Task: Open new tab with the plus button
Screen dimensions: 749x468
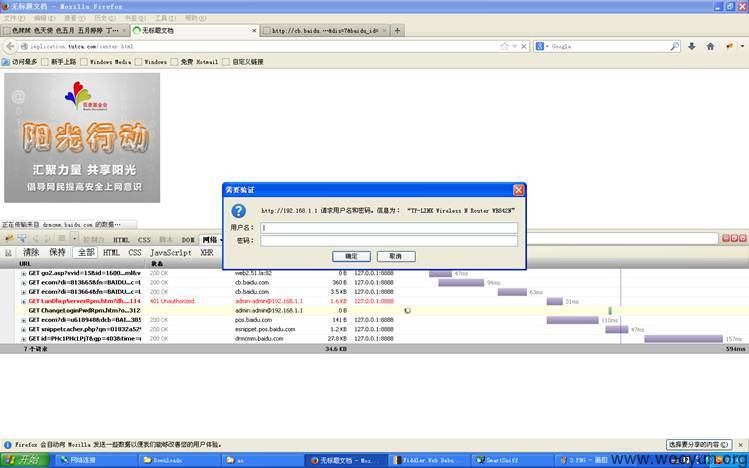Action: pos(397,31)
